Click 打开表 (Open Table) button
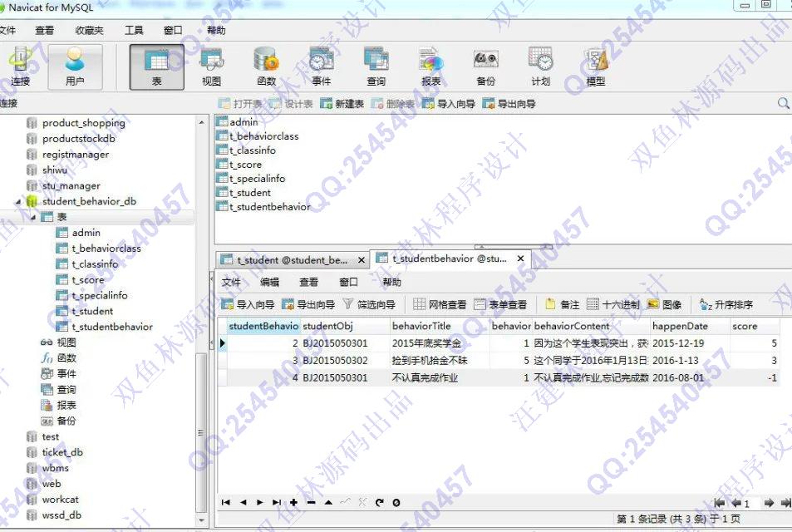Image resolution: width=792 pixels, height=532 pixels. click(x=240, y=104)
